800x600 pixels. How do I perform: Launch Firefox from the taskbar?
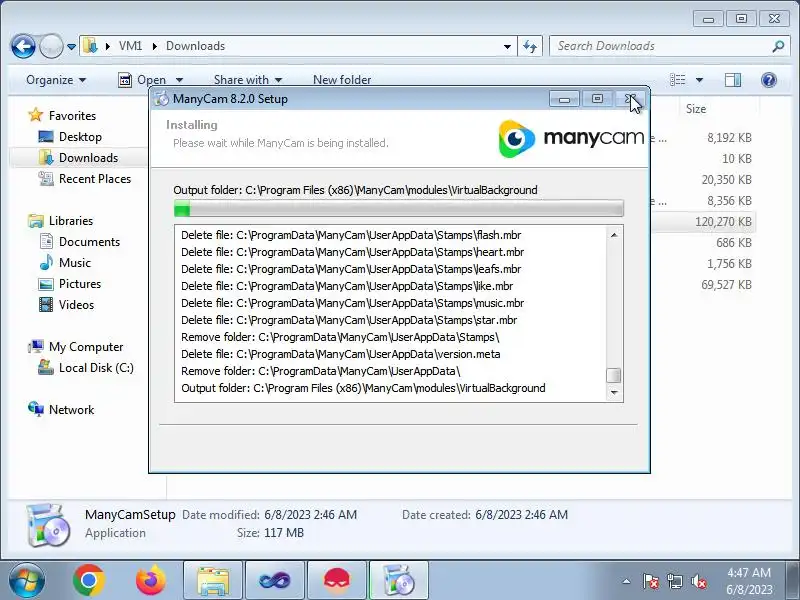click(x=151, y=581)
